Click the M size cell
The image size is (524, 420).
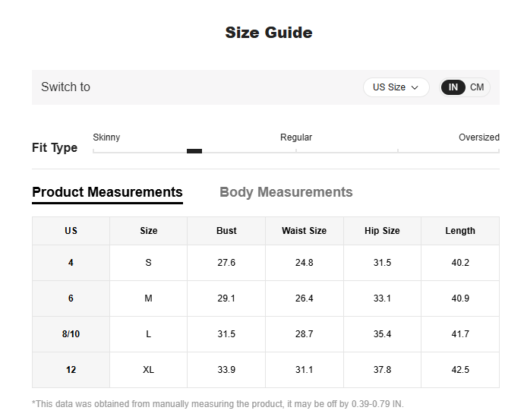pyautogui.click(x=148, y=298)
